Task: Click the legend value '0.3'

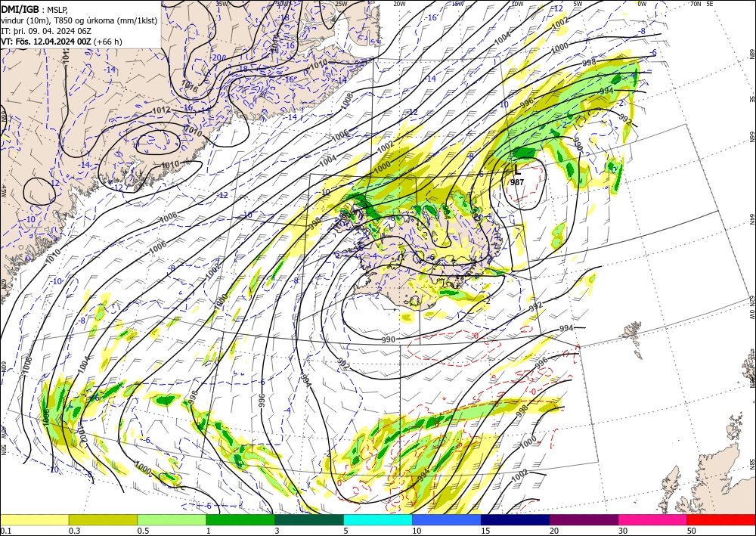Action: tap(74, 531)
